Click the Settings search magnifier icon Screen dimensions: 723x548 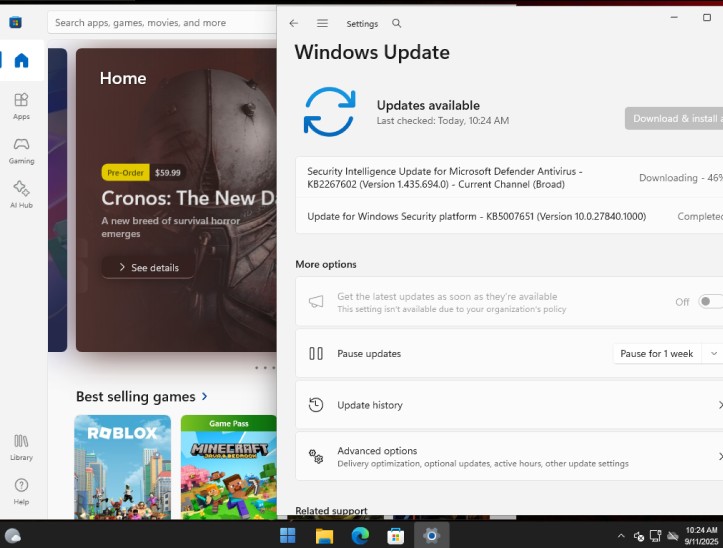point(397,23)
